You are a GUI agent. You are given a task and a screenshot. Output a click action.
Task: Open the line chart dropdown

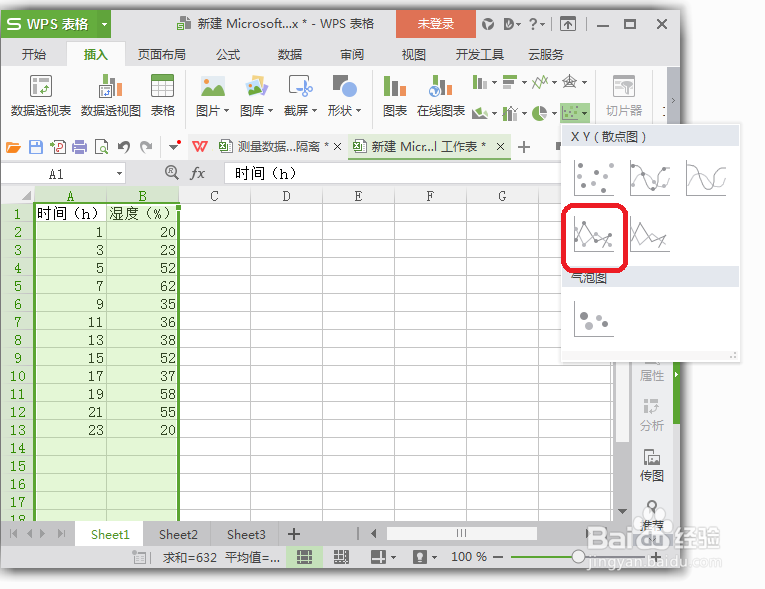(x=544, y=82)
